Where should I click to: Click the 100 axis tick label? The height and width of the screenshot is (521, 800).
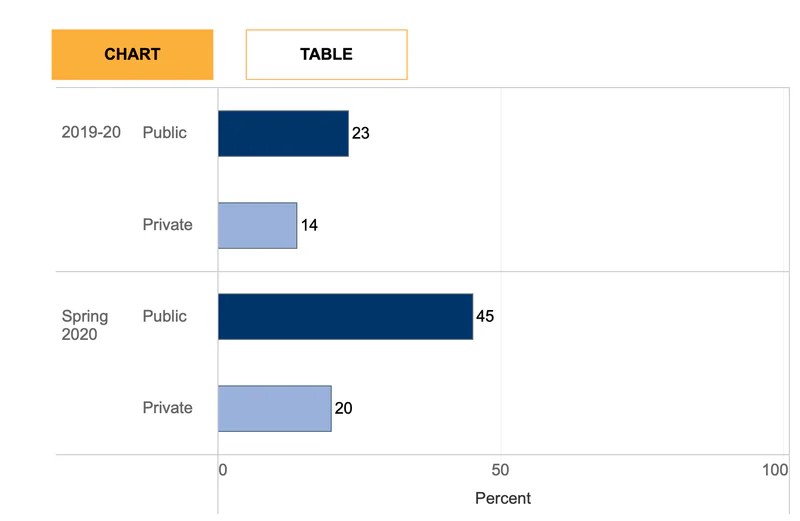click(775, 470)
